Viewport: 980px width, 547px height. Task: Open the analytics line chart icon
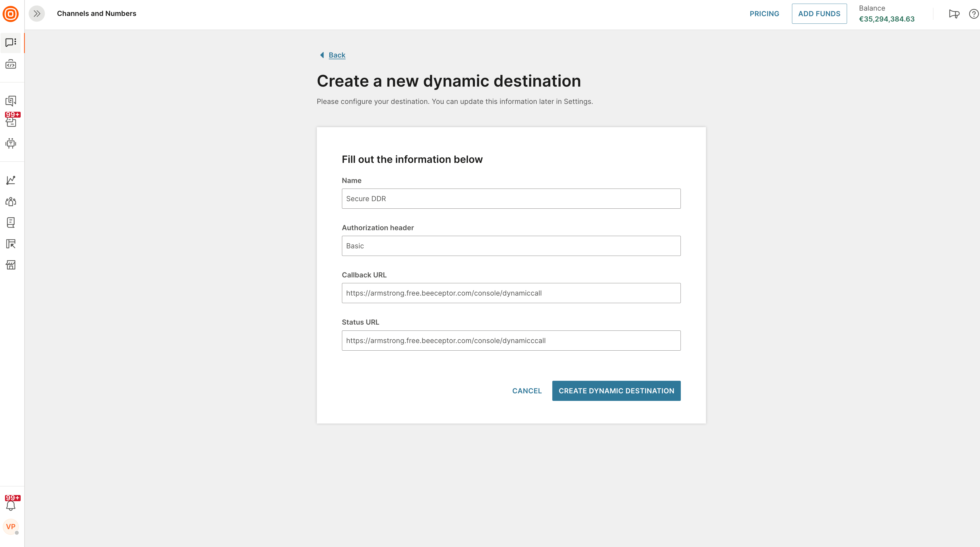coord(11,180)
